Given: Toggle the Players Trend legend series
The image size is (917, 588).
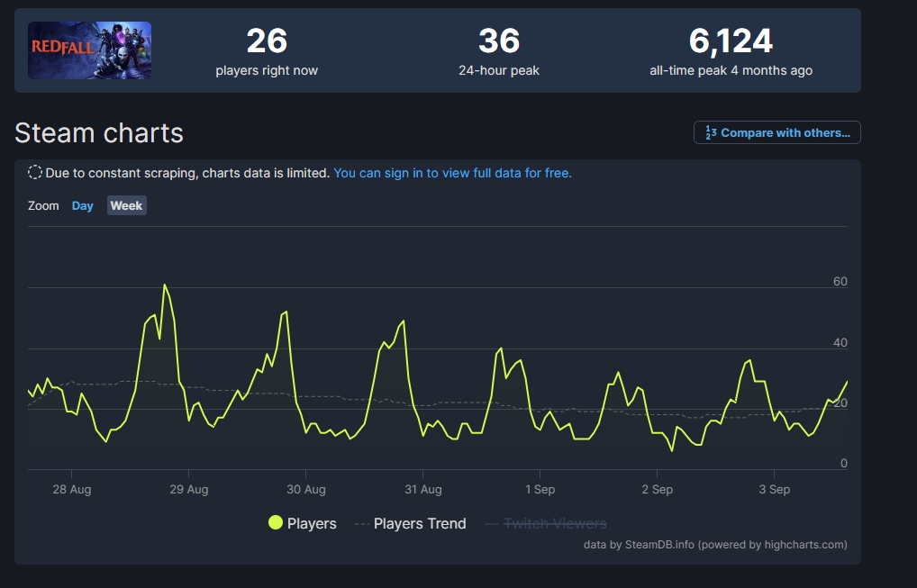Looking at the screenshot, I should (411, 523).
